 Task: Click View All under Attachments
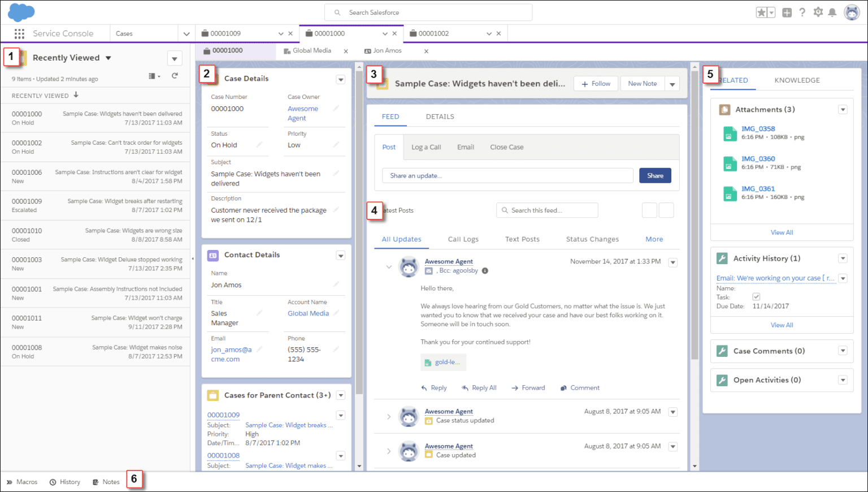[x=782, y=232]
